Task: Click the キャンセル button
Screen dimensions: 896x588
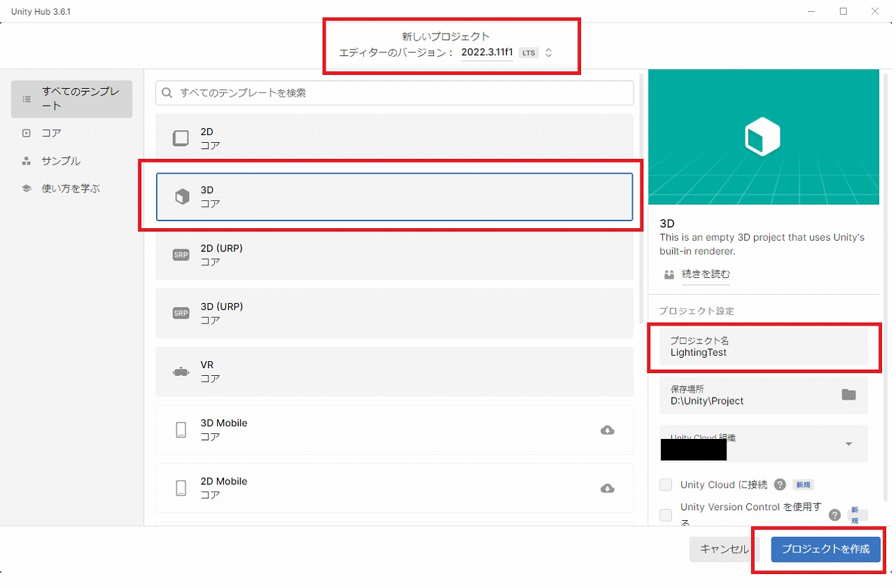Action: click(724, 549)
